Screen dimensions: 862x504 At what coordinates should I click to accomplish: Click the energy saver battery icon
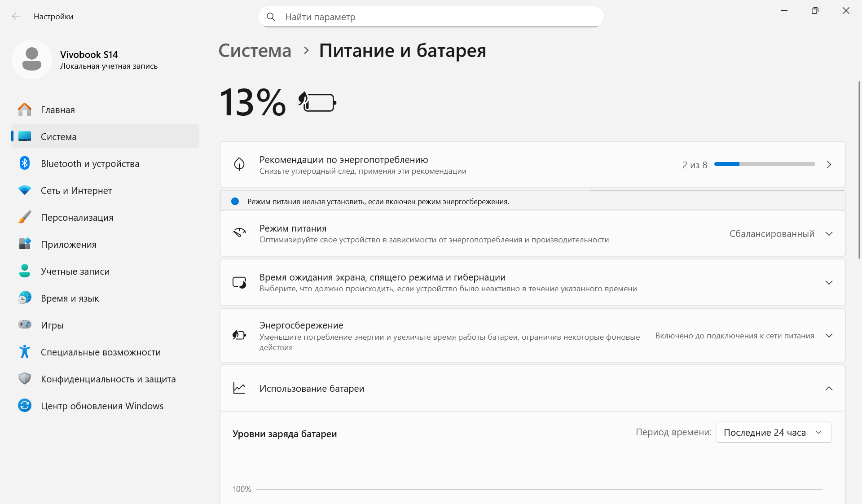[x=239, y=335]
